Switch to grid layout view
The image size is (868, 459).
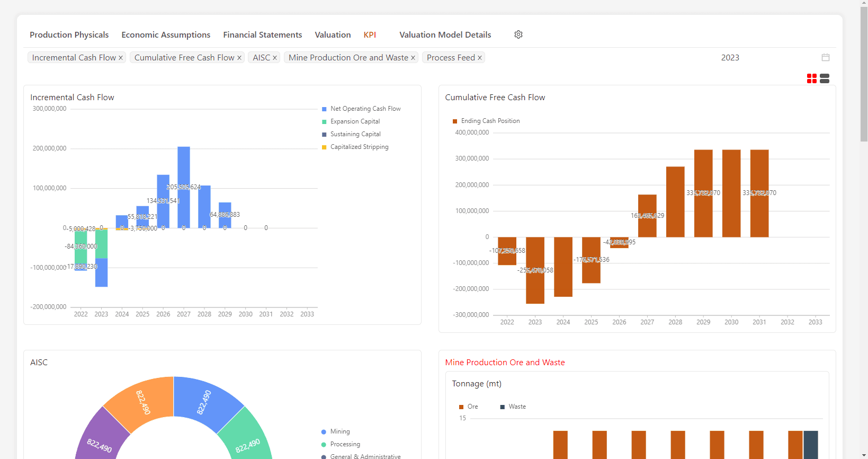coord(811,78)
